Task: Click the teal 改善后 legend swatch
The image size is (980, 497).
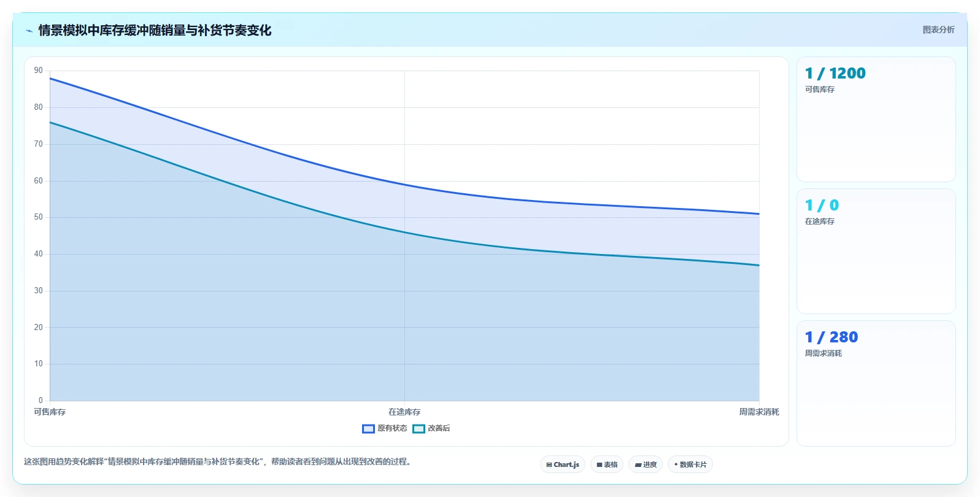Action: (x=419, y=429)
